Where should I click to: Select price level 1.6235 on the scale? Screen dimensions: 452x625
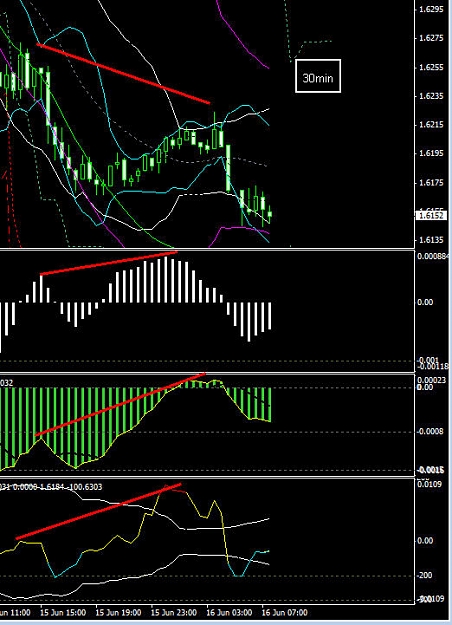click(431, 96)
